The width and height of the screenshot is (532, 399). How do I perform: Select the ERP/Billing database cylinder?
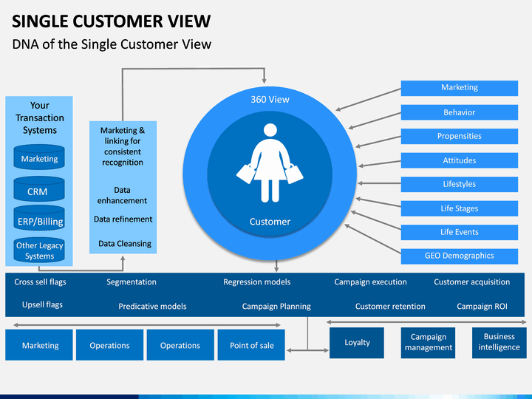click(39, 218)
